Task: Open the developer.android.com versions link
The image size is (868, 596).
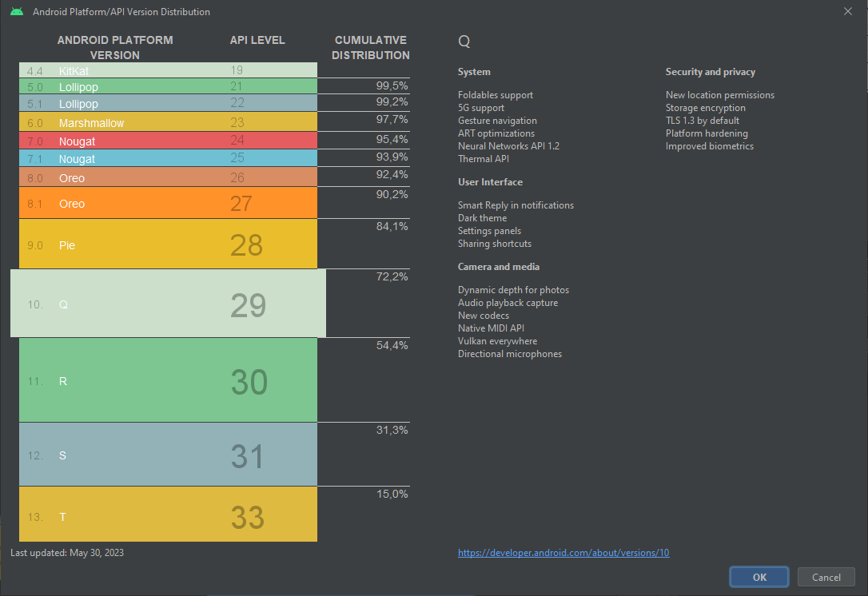Action: click(x=563, y=553)
